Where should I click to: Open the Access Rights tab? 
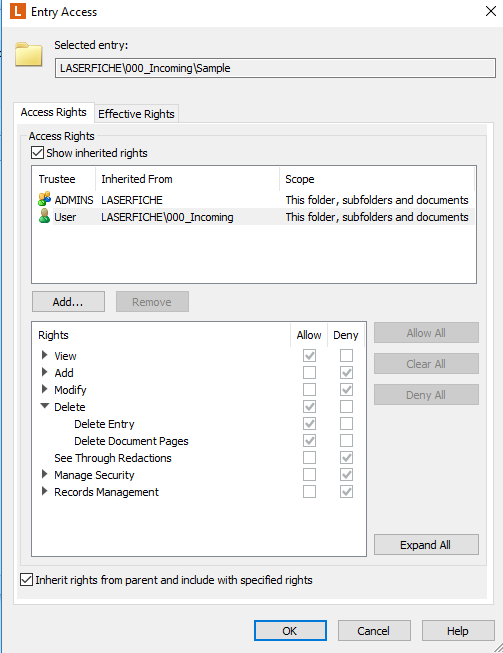click(x=54, y=112)
